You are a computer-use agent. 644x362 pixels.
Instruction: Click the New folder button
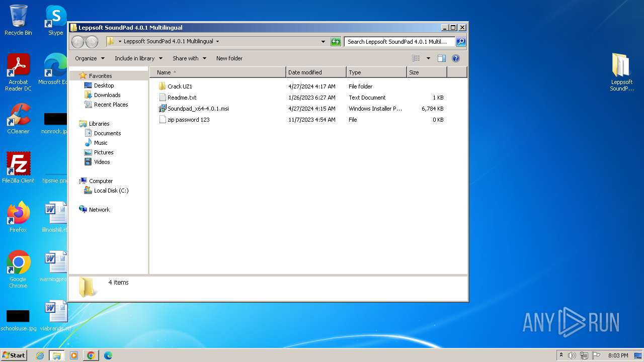229,58
